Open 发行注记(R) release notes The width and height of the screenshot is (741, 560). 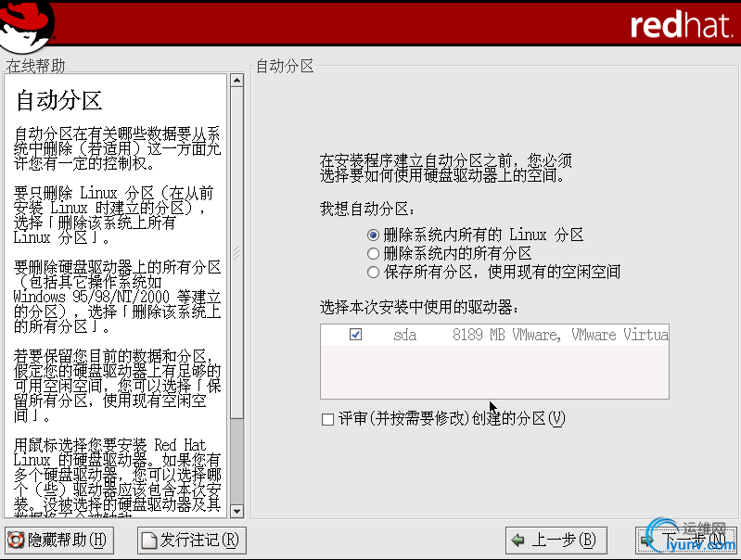(192, 541)
